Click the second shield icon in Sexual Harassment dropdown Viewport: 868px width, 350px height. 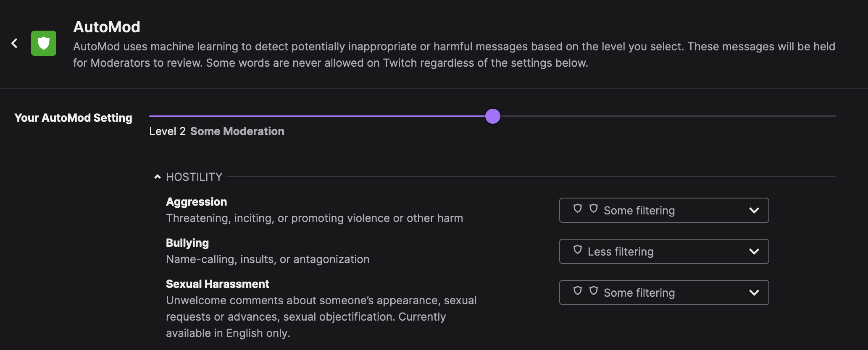point(594,291)
